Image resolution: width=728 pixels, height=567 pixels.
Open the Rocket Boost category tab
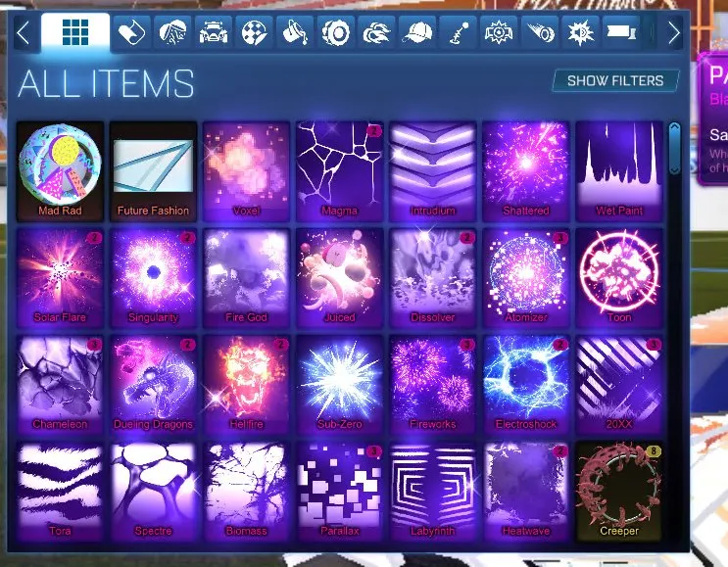[376, 32]
